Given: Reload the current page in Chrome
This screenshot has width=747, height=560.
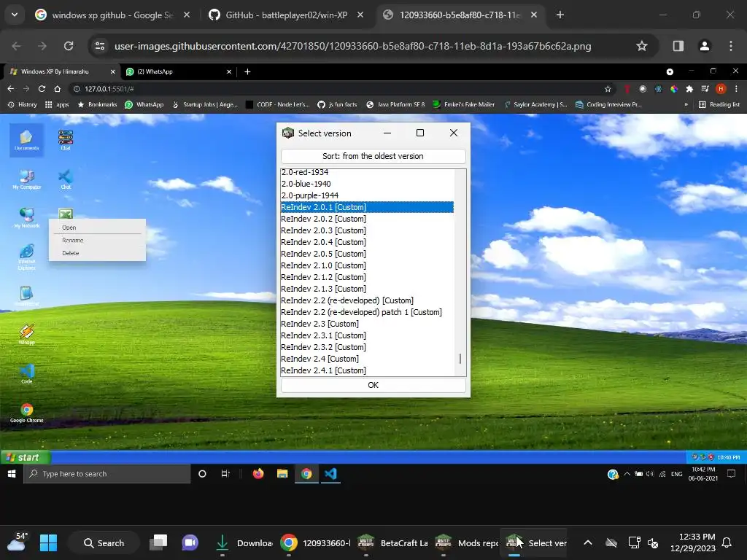Looking at the screenshot, I should [69, 46].
